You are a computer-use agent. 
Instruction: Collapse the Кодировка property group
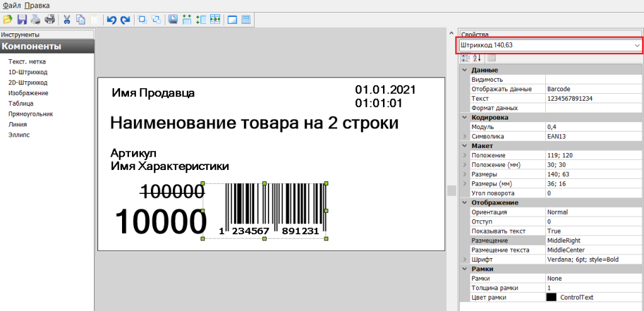tap(465, 117)
